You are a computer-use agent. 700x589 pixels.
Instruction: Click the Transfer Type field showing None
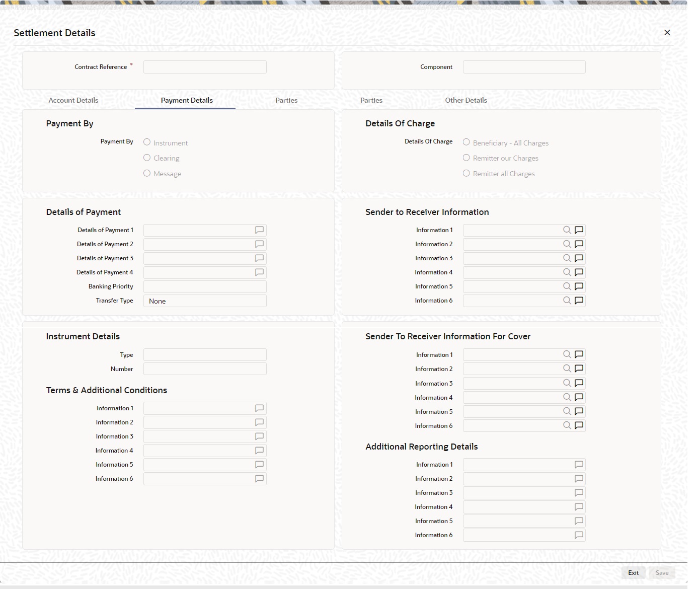pos(205,301)
